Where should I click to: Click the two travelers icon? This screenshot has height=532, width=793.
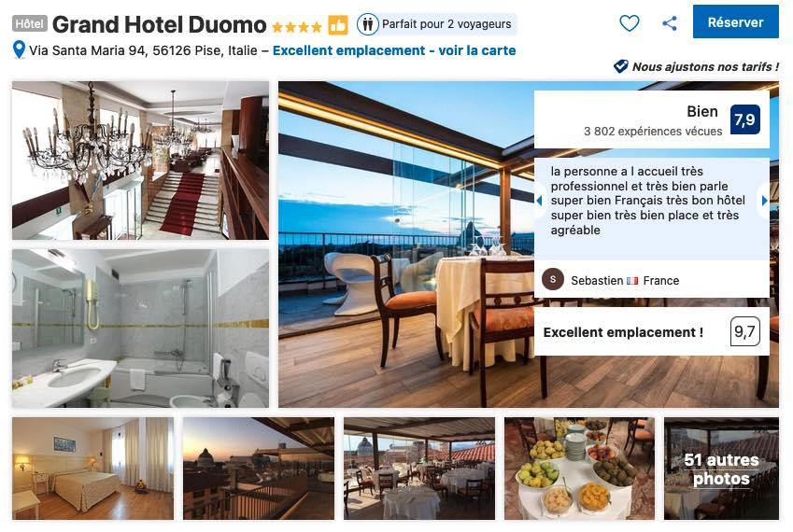(368, 23)
